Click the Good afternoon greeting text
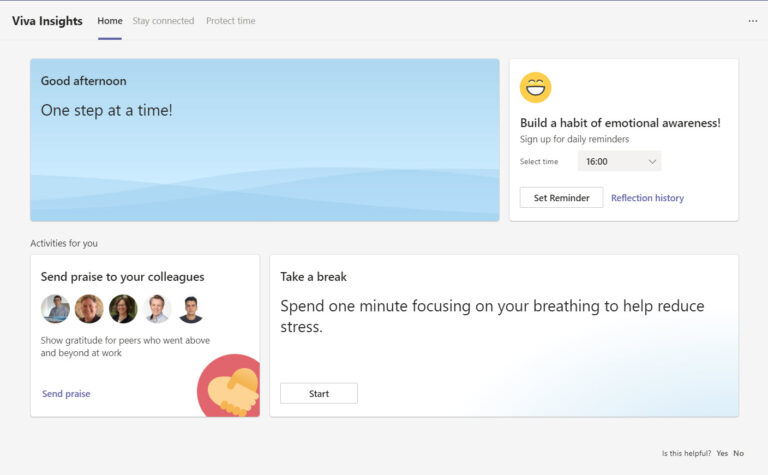The image size is (768, 475). [83, 81]
